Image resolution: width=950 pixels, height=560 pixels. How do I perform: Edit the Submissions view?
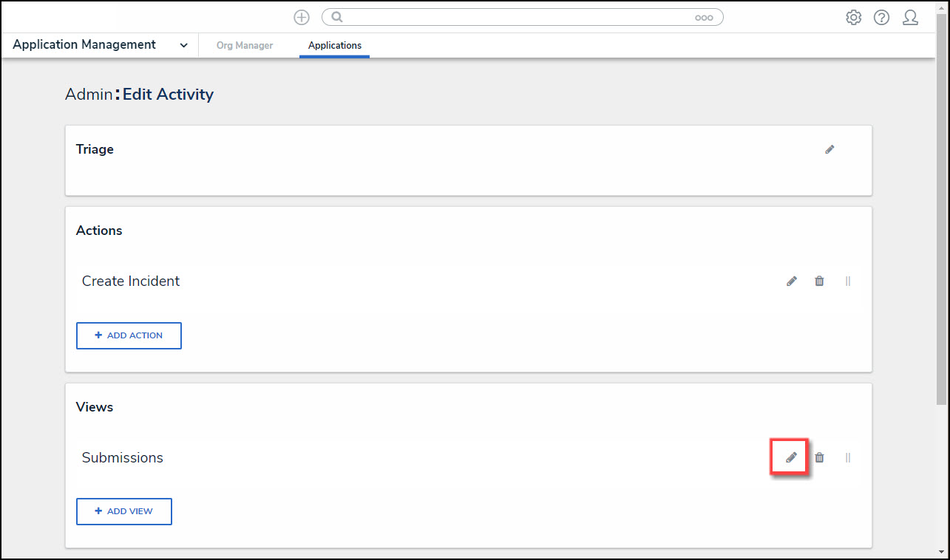pos(791,457)
